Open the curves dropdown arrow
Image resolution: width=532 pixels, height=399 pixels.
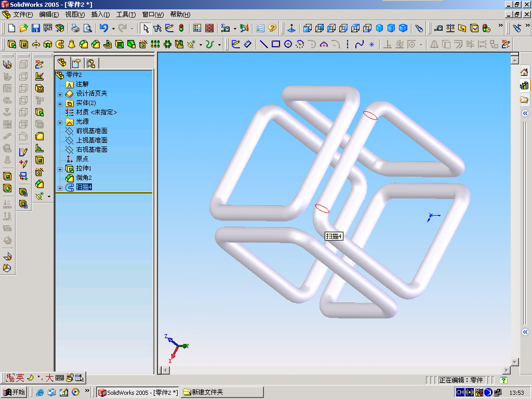coord(220,45)
